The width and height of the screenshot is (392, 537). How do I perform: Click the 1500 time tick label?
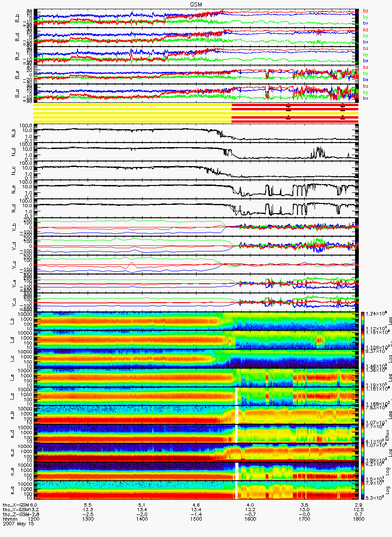tap(196, 519)
